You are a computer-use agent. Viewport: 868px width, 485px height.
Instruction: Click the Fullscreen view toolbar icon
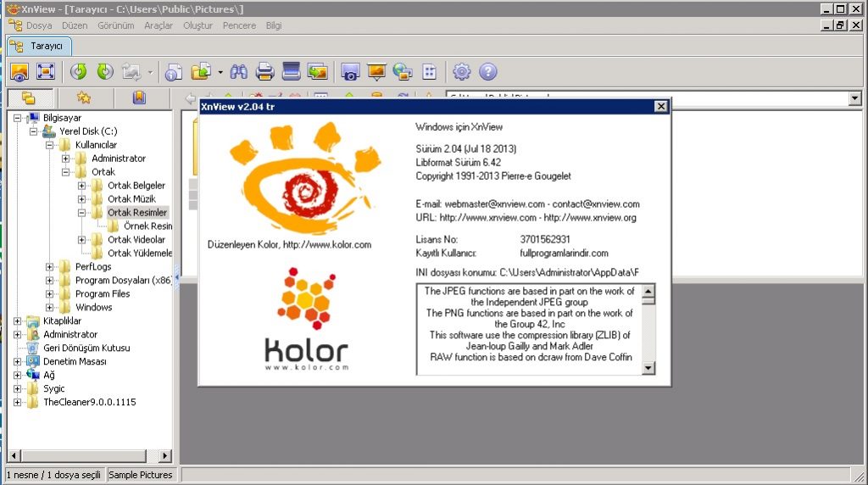coord(46,72)
